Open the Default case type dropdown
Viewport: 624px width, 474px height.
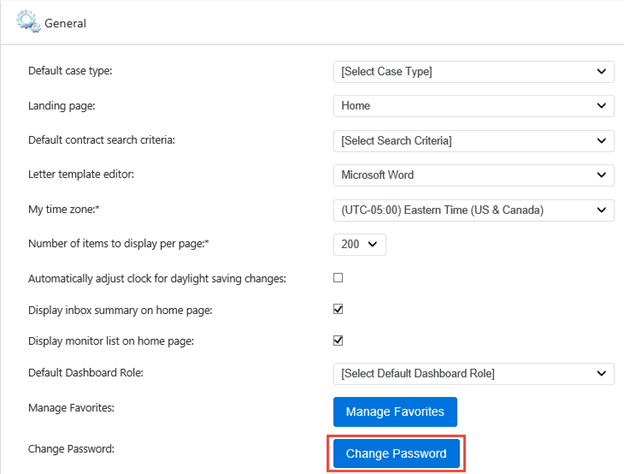[x=474, y=72]
